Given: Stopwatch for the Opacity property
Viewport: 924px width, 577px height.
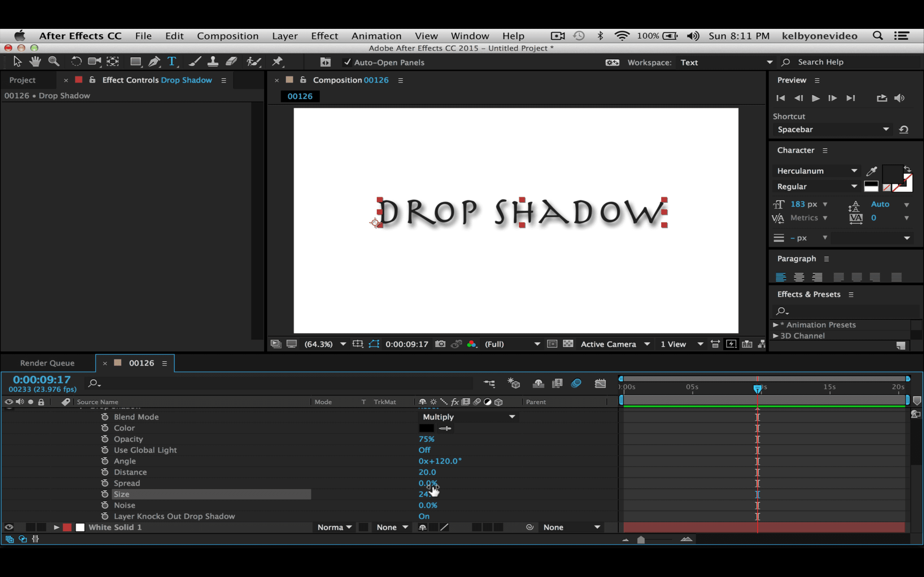Looking at the screenshot, I should coord(106,439).
